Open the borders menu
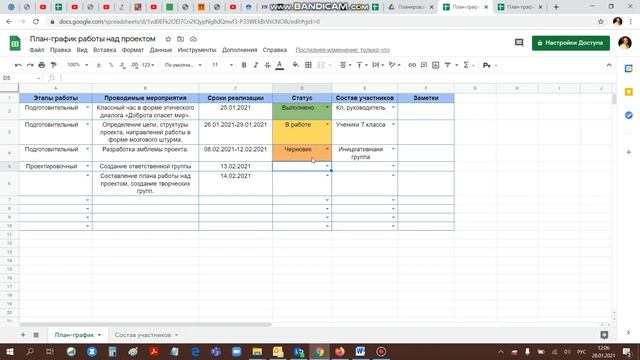This screenshot has height=360, width=640. tap(308, 65)
